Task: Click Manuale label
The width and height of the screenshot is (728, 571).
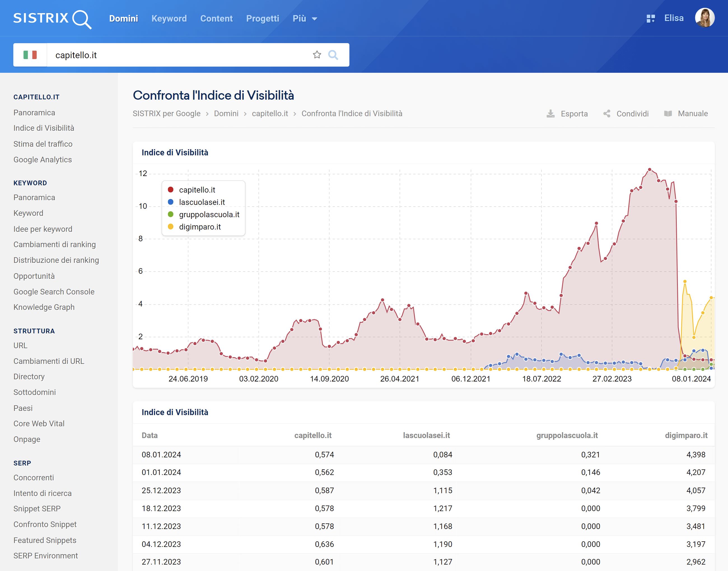Action: click(x=692, y=114)
